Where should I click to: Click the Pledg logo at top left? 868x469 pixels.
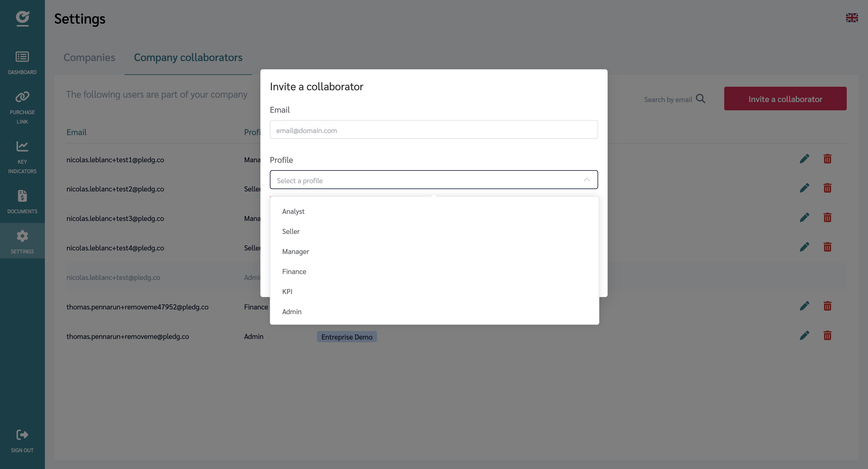[22, 19]
